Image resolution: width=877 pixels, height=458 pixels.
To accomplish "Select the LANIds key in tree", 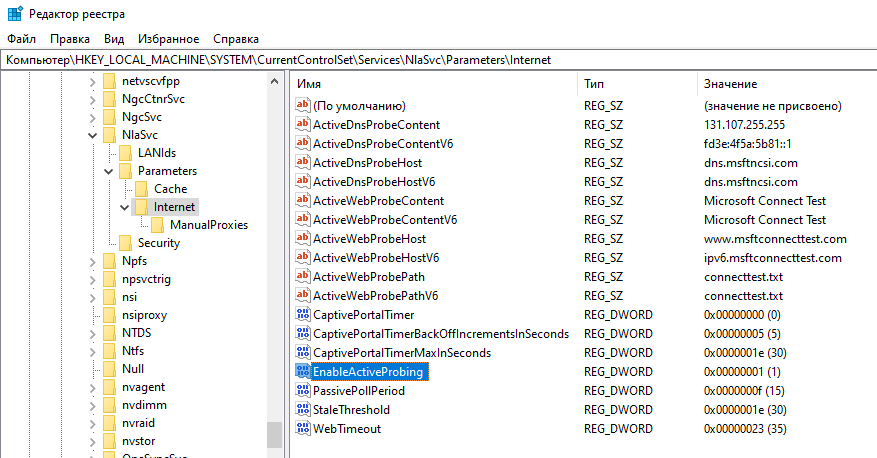I will tap(156, 153).
